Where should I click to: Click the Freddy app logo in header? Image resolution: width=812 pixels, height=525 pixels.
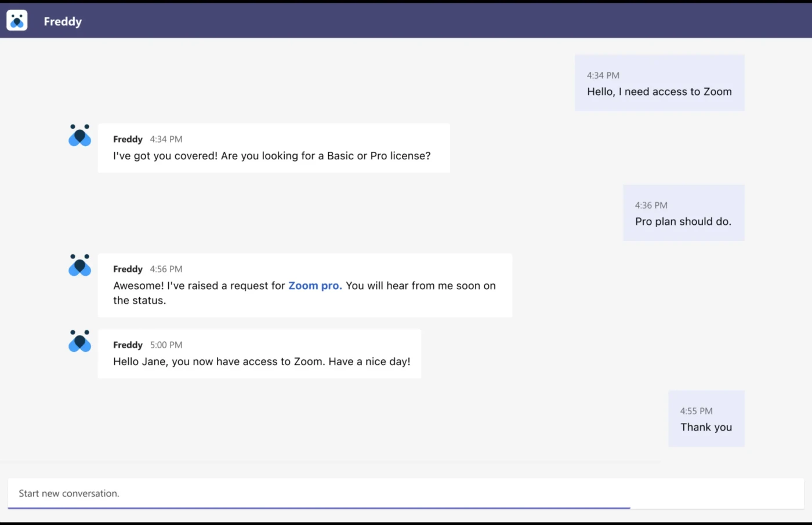17,20
